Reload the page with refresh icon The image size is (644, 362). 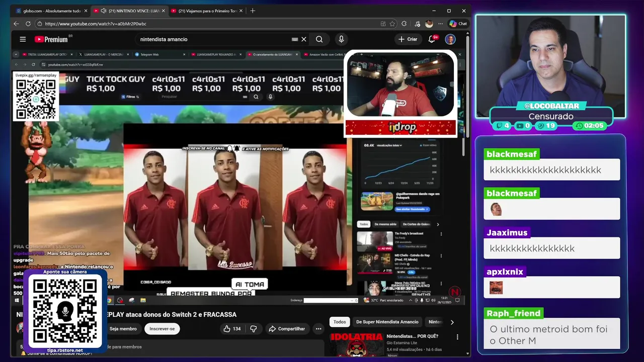click(28, 24)
